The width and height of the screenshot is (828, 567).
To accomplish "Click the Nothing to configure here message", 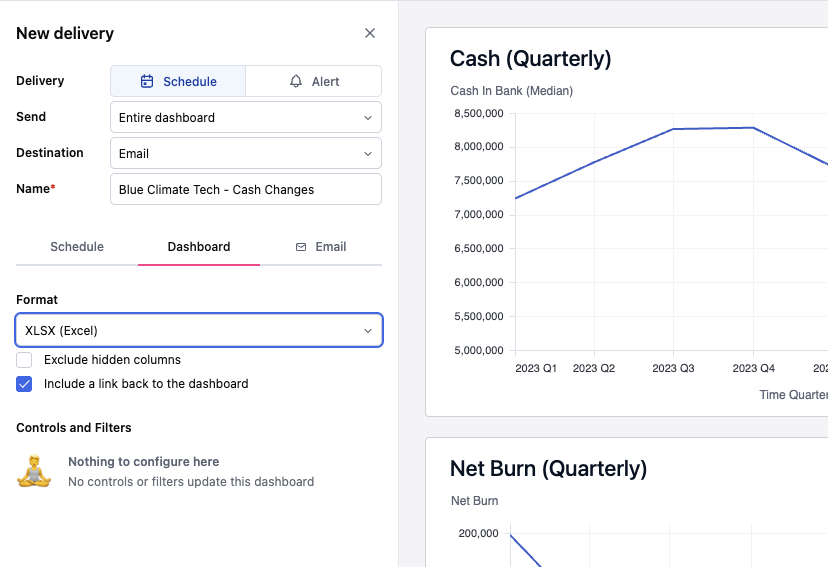I will [x=144, y=461].
